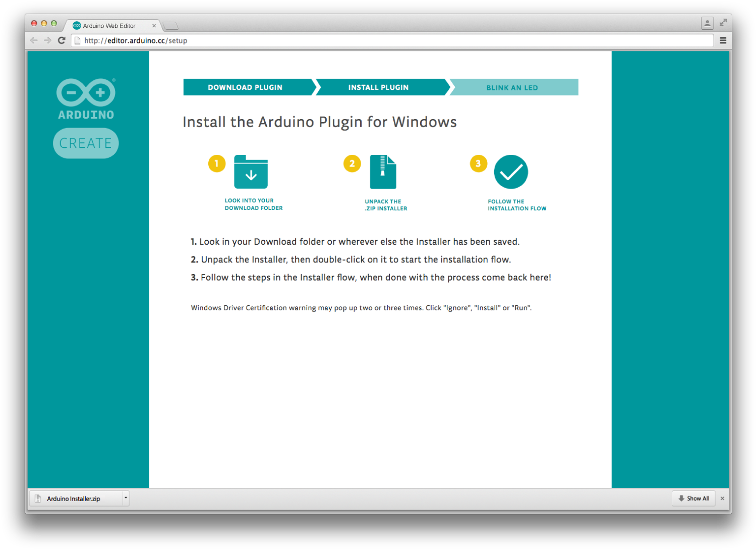Click the yellow step 2 badge

tap(352, 163)
